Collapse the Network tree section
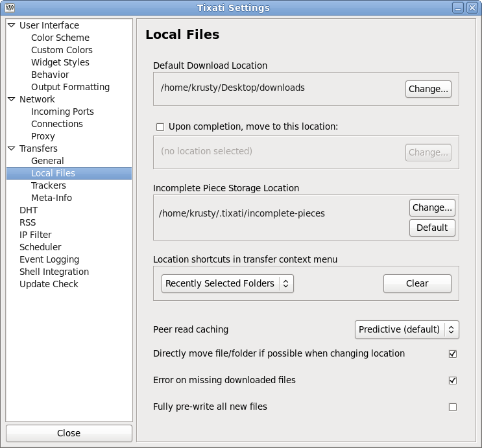Screen dimensions: 482x448 [12, 99]
